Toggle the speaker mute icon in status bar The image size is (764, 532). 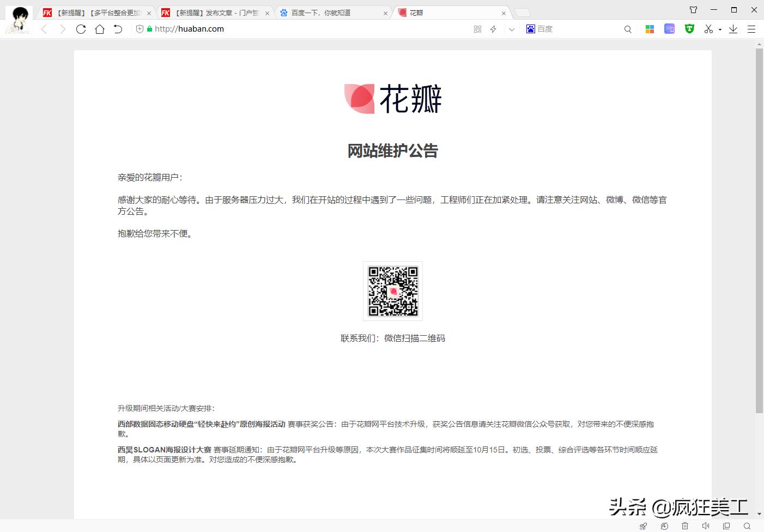click(706, 526)
